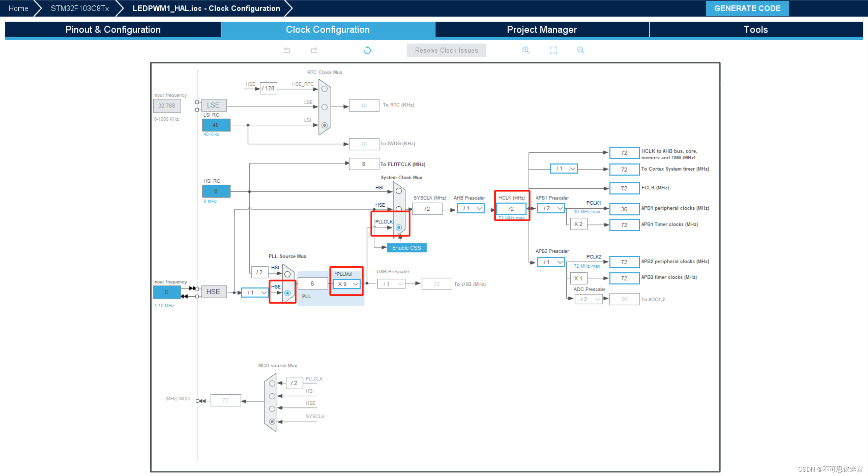868x476 pixels.
Task: Open the PLLMul X 9 dropdown
Action: (x=347, y=284)
